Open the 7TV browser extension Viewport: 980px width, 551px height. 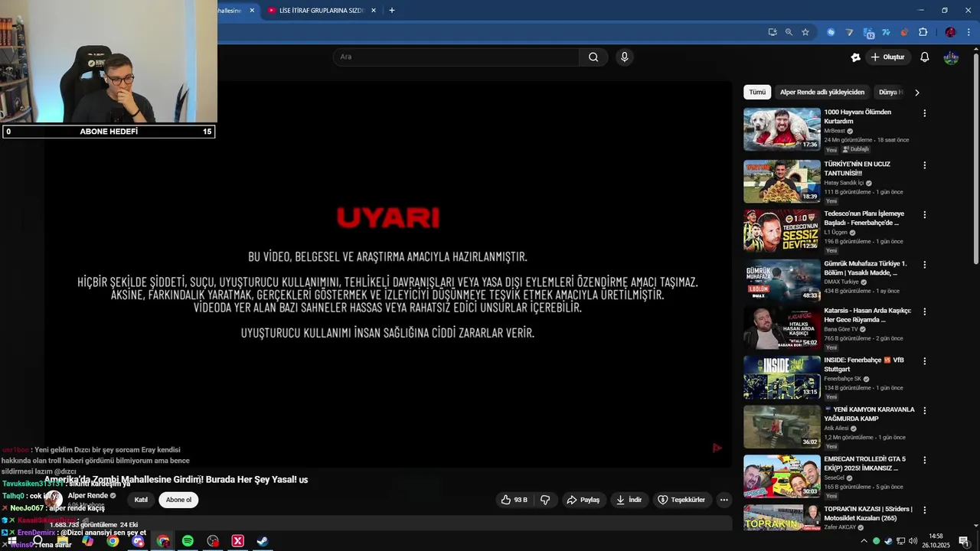click(887, 32)
